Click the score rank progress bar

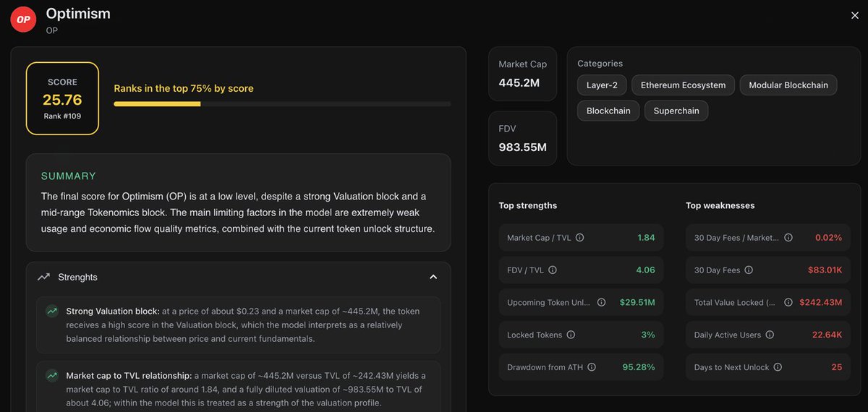tap(282, 104)
